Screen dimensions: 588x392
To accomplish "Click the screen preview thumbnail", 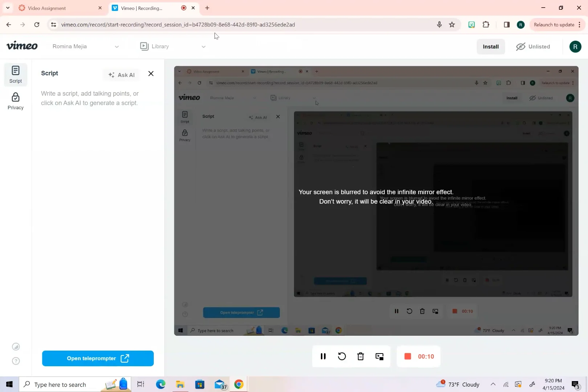I will [x=376, y=201].
